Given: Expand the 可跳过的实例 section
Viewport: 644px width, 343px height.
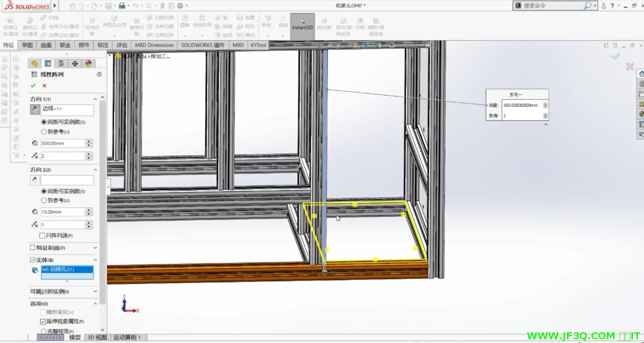Looking at the screenshot, I should [95, 292].
